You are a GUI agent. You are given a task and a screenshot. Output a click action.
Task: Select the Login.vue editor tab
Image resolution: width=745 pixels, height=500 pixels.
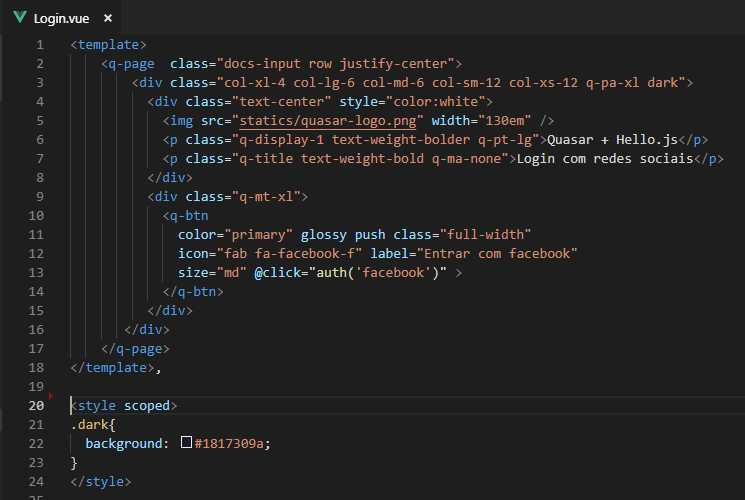click(60, 18)
